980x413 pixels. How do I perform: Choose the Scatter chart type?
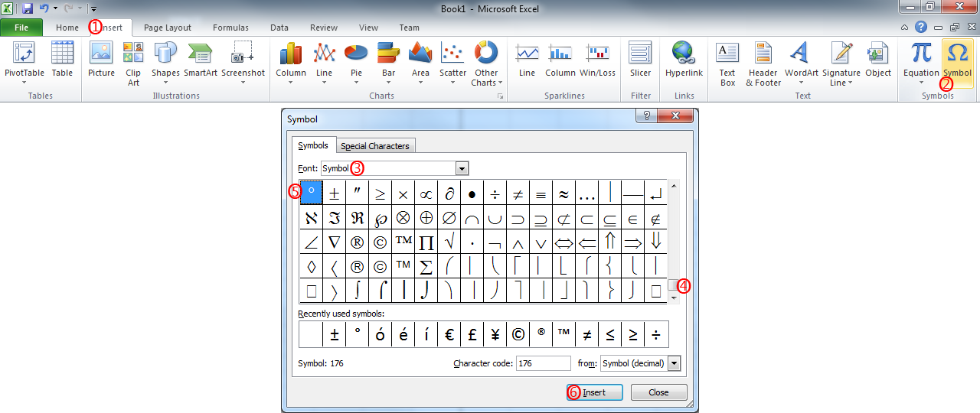click(453, 63)
